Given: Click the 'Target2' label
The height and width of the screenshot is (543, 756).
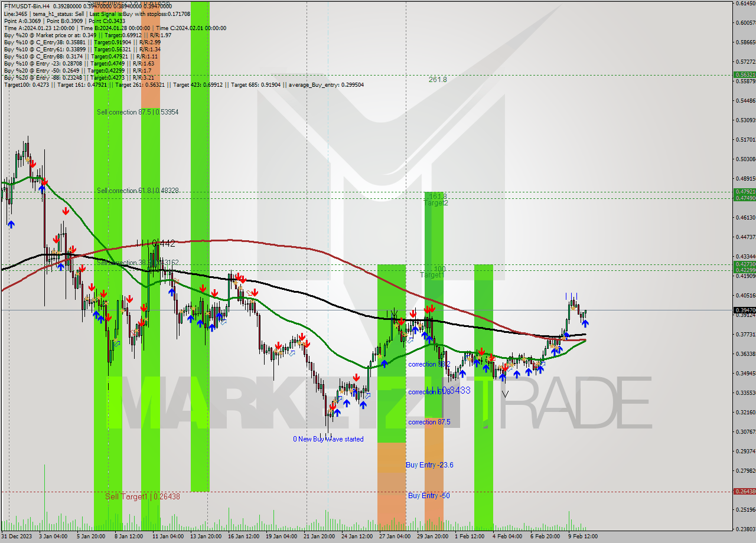Looking at the screenshot, I should pos(436,203).
